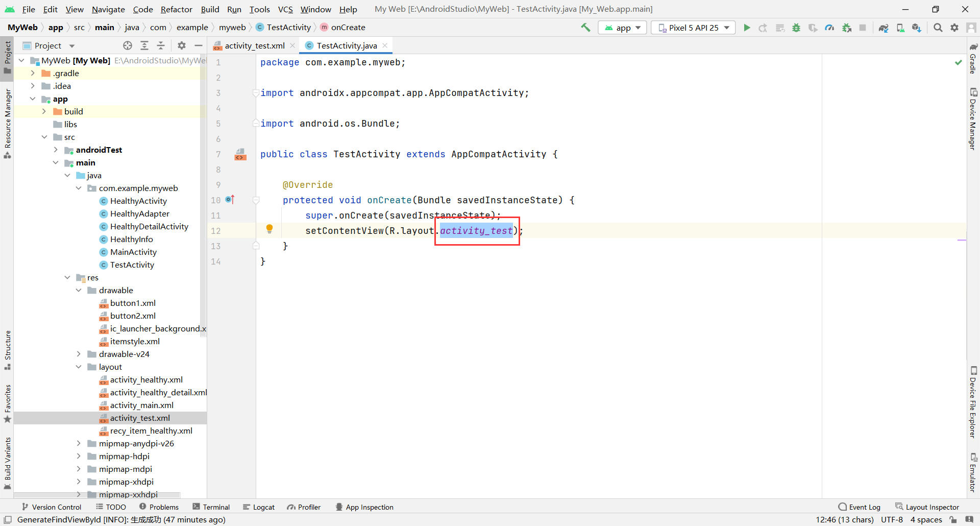Open the Layout Inspector
The height and width of the screenshot is (526, 980).
927,507
